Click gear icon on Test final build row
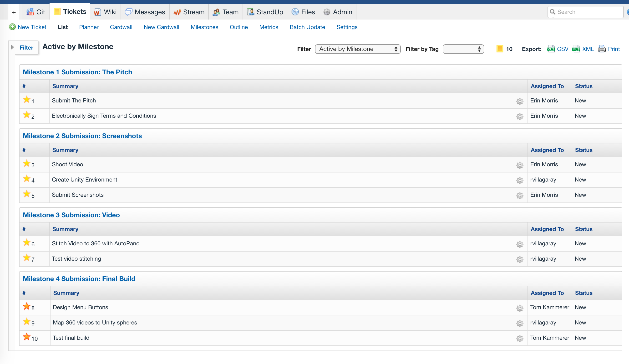Screen dimensions: 629x364 point(520,339)
